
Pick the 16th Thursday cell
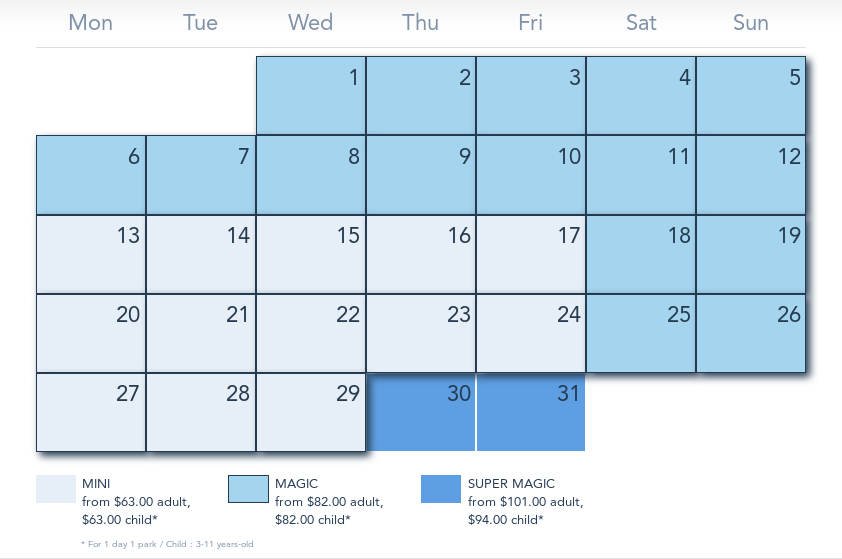point(421,254)
